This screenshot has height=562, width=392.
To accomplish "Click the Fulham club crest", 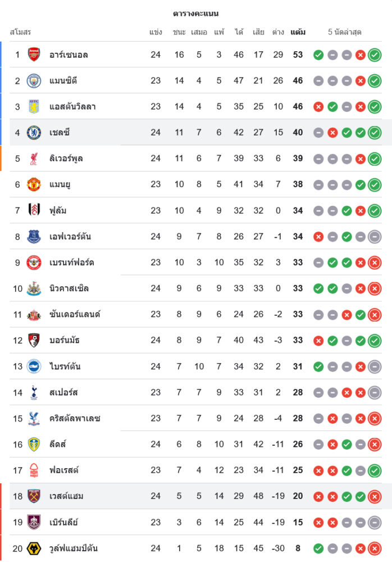I will click(x=34, y=210).
